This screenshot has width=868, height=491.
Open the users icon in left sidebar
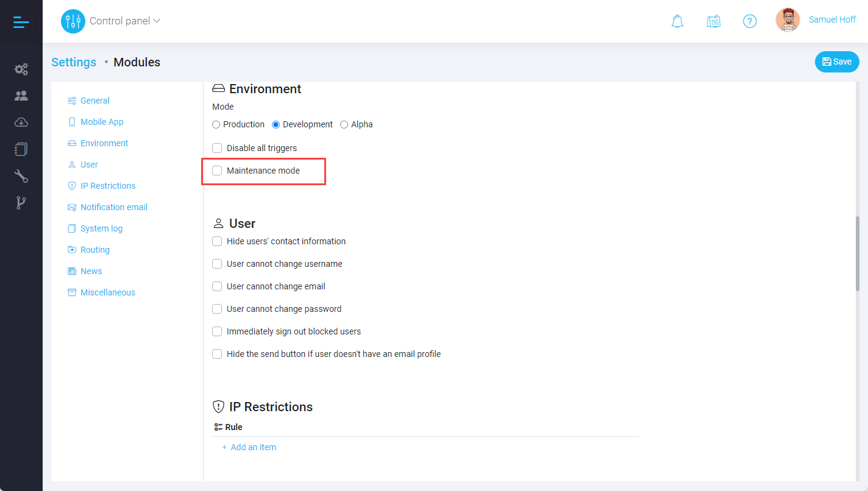21,96
